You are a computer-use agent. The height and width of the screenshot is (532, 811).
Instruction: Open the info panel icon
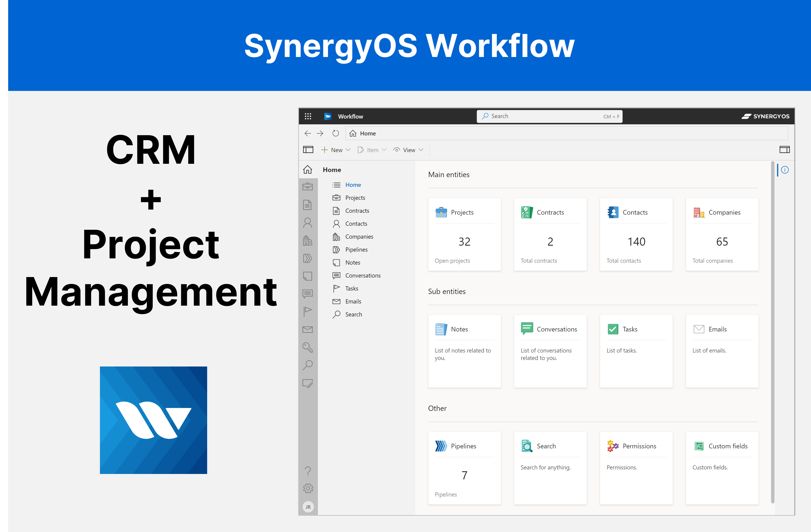[785, 170]
